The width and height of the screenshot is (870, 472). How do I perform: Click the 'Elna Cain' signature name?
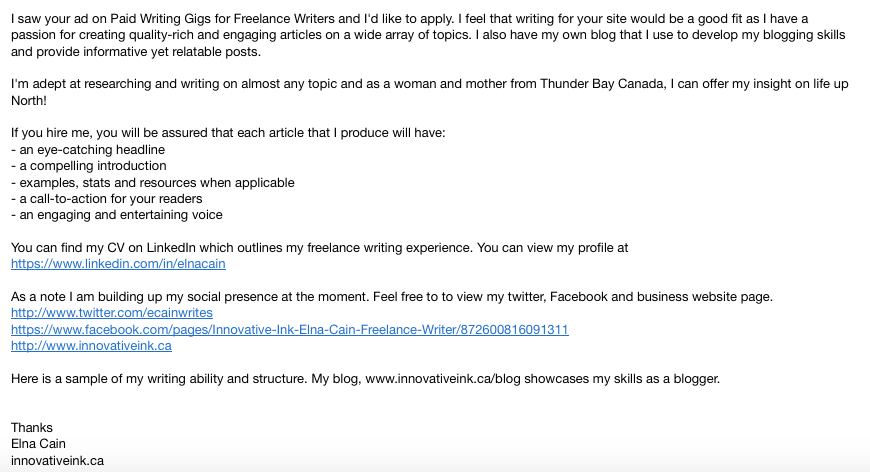click(38, 444)
